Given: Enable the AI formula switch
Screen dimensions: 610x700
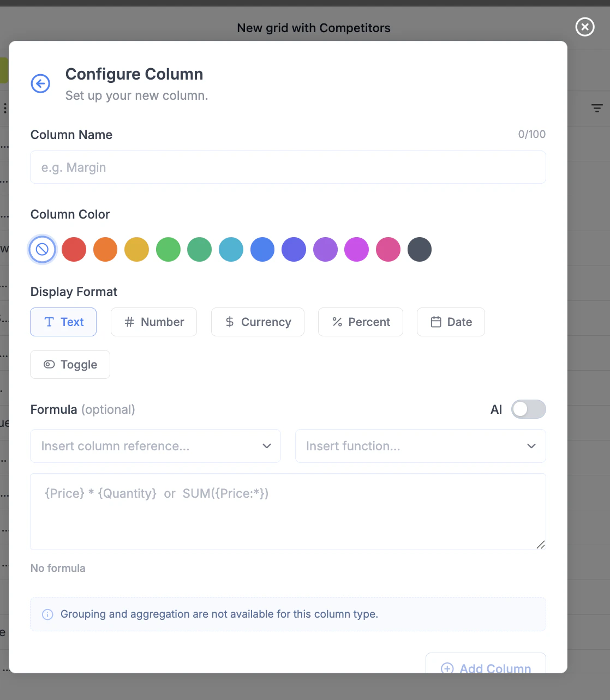Looking at the screenshot, I should coord(528,409).
